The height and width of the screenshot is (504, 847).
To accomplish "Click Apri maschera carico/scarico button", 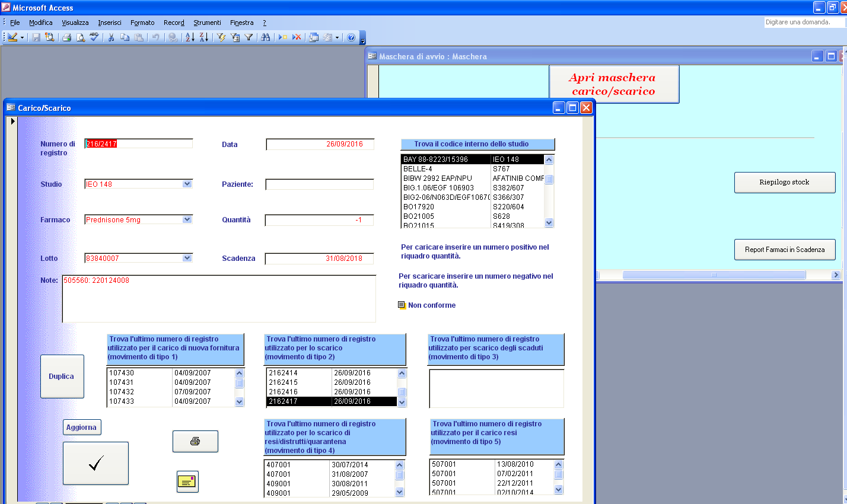I will click(x=614, y=84).
